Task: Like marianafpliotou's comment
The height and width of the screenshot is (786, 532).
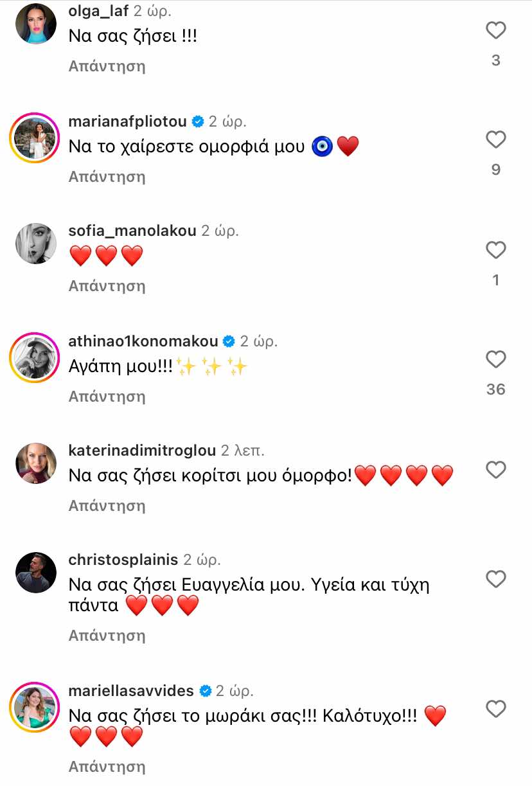Action: tap(495, 139)
